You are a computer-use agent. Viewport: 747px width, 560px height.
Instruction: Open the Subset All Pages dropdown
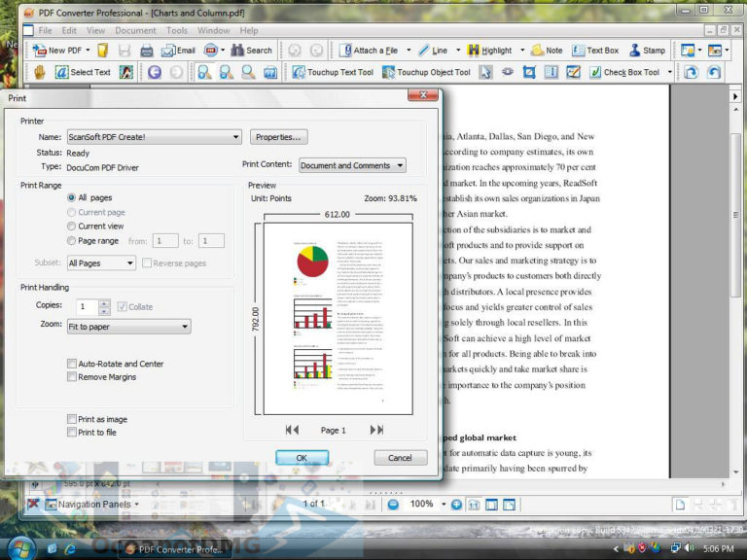click(101, 262)
